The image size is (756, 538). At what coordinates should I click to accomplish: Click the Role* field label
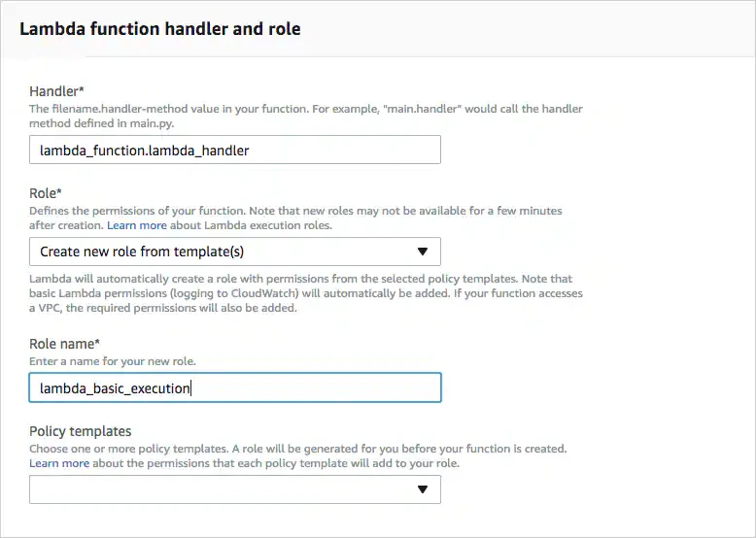tap(45, 193)
